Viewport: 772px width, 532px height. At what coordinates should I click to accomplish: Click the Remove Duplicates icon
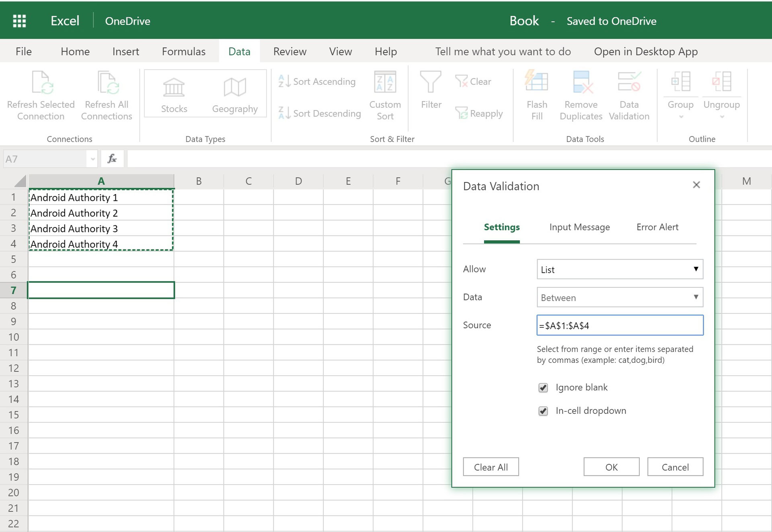[x=581, y=82]
